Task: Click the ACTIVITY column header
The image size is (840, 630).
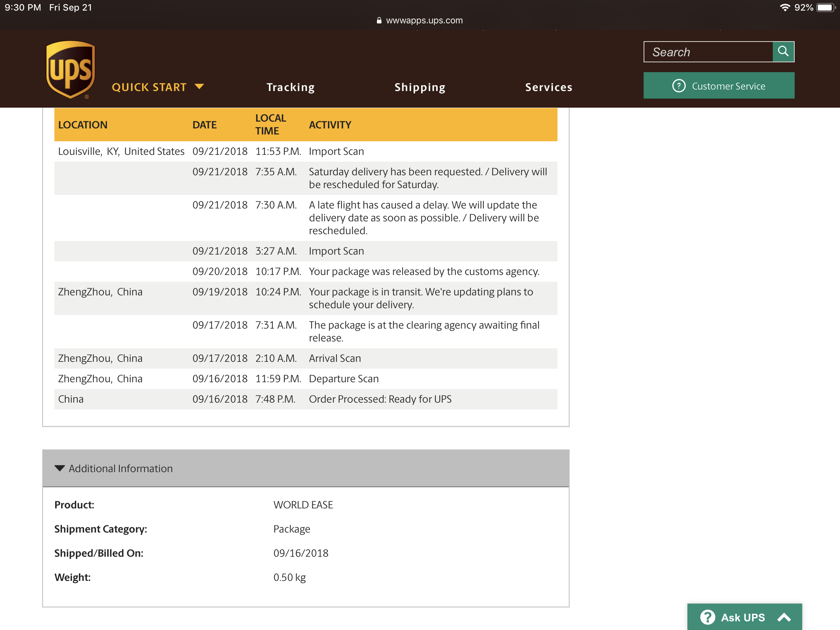Action: pos(330,125)
